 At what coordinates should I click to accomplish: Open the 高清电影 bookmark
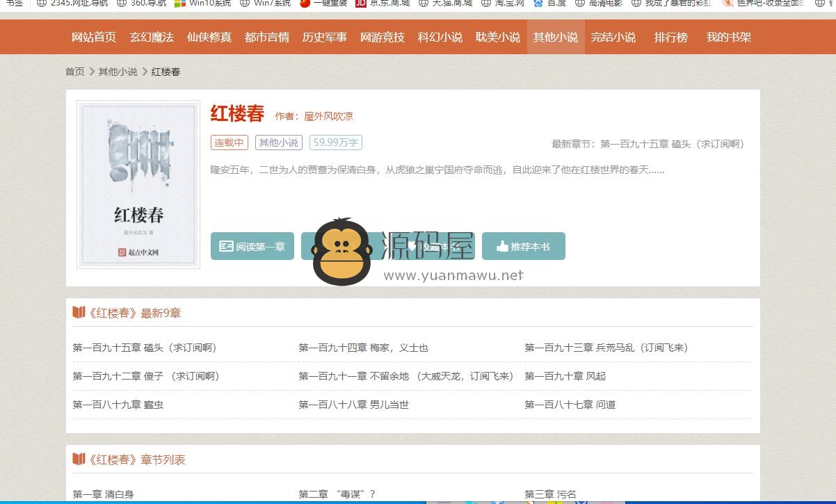coord(599,3)
